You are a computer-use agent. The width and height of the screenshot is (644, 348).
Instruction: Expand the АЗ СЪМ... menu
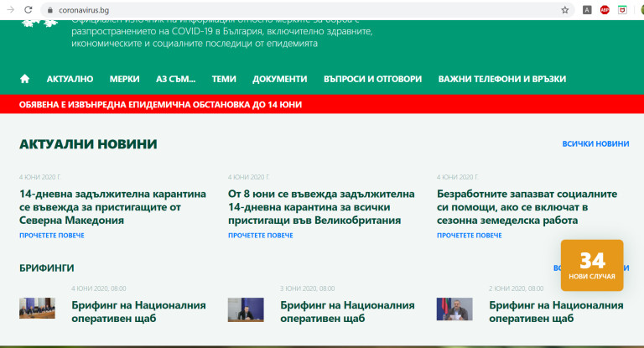click(175, 79)
